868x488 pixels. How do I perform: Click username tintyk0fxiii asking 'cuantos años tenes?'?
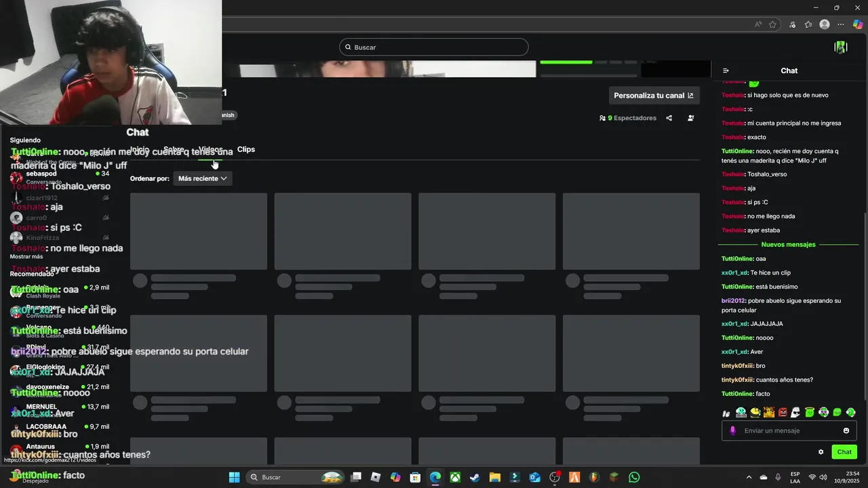coord(737,380)
